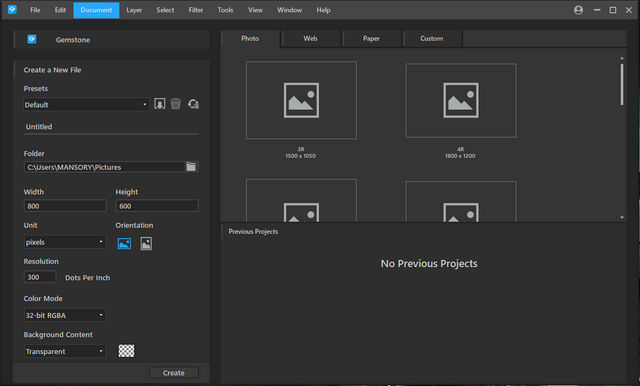
Task: Browse for folder using folder icon
Action: 191,166
